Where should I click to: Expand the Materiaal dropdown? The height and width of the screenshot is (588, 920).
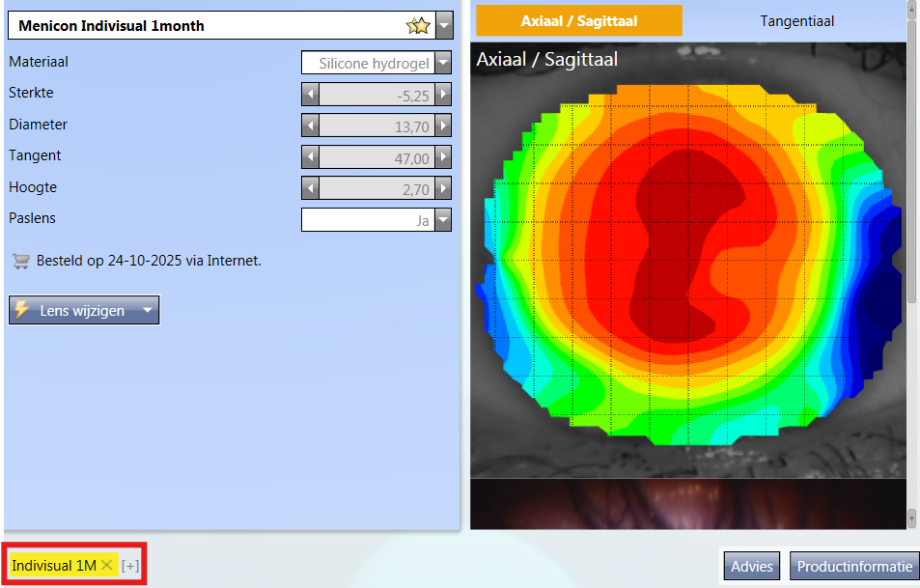pos(443,64)
